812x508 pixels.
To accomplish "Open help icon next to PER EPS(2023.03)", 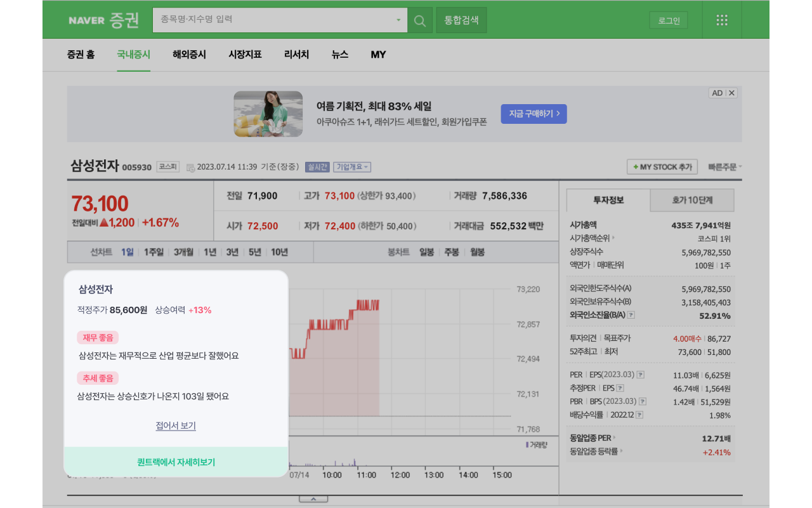I will 641,375.
